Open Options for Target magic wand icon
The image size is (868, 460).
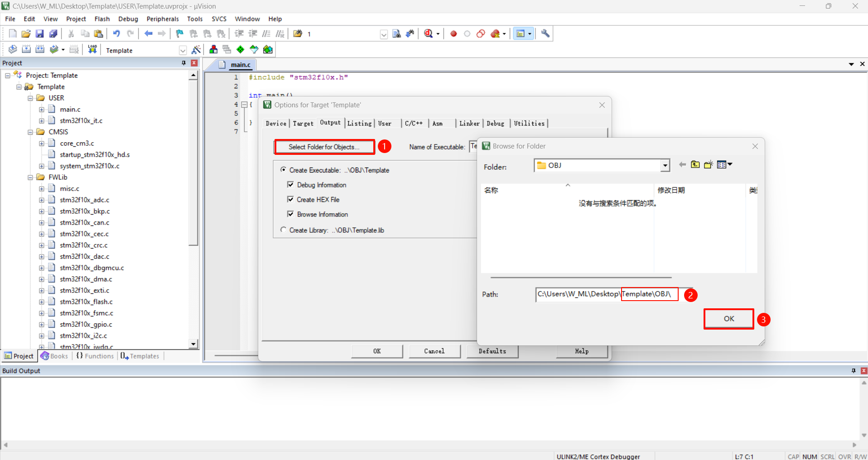point(196,50)
